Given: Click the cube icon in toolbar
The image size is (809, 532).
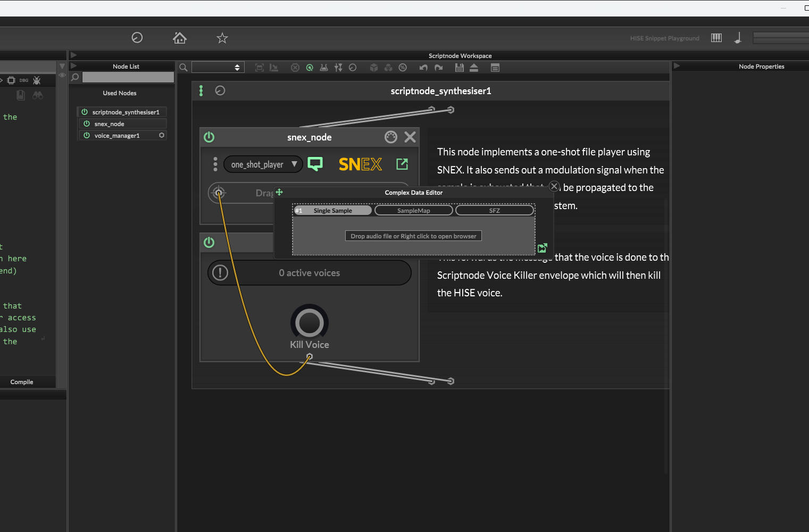Looking at the screenshot, I should click(x=374, y=68).
